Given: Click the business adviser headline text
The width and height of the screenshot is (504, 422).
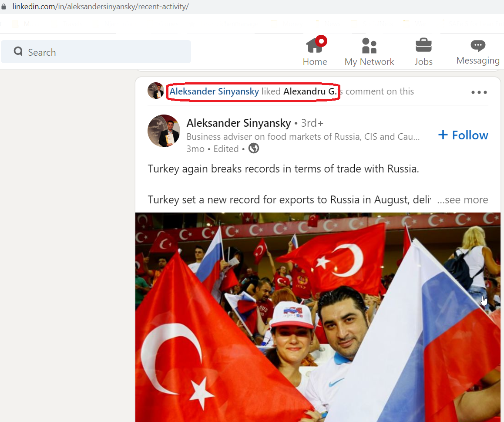Looking at the screenshot, I should 303,137.
